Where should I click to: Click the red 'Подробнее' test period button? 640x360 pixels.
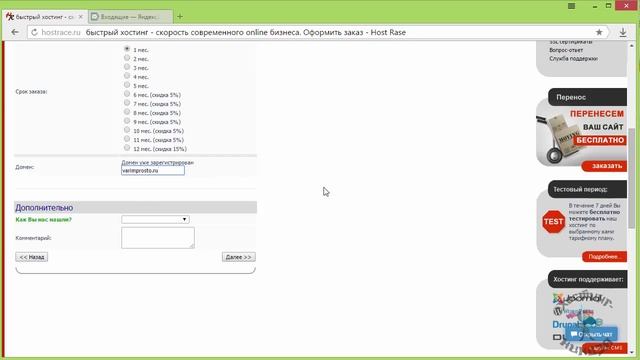pos(604,257)
